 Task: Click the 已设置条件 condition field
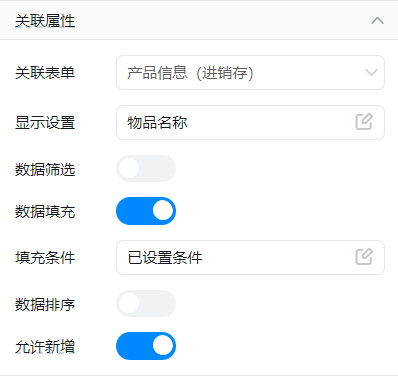click(250, 258)
